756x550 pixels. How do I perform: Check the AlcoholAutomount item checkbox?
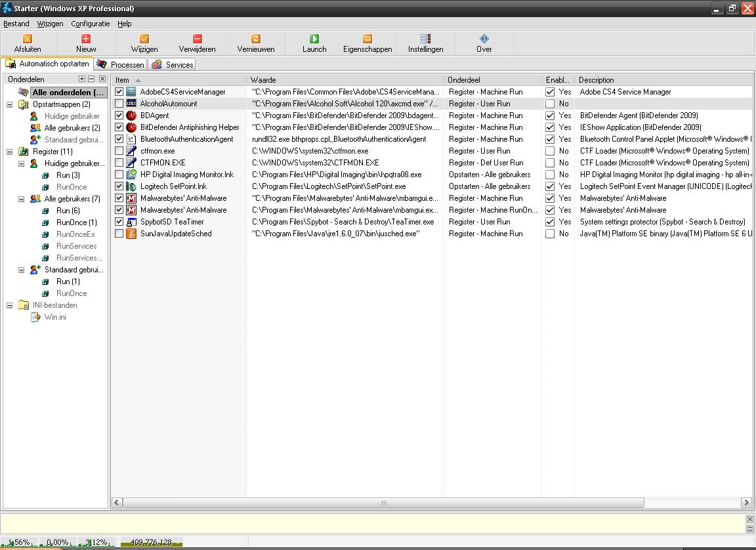tap(119, 104)
